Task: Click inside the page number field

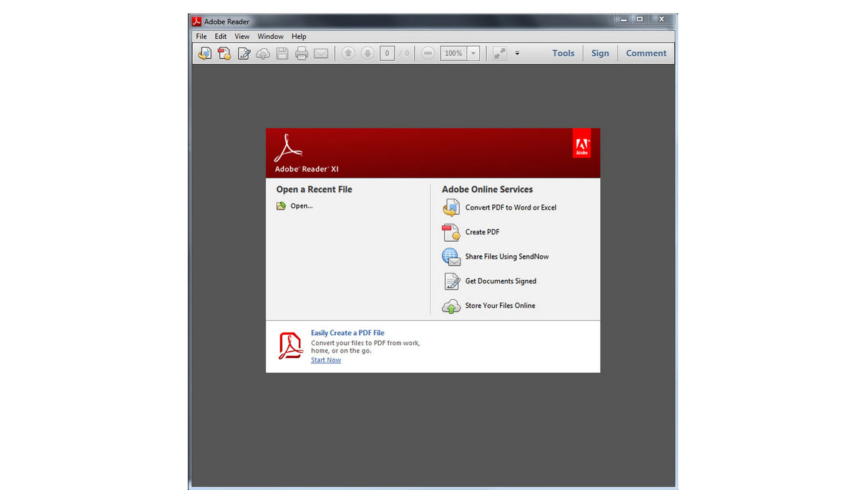Action: 386,53
